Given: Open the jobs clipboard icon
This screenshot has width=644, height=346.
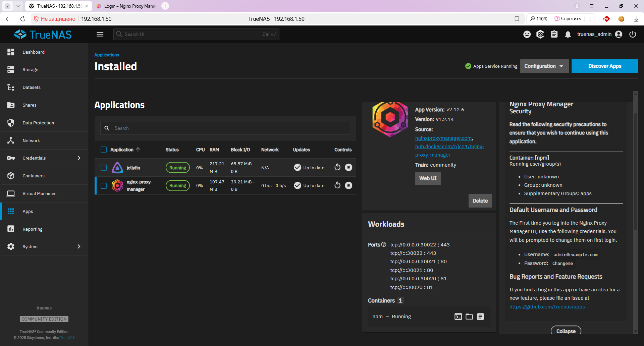Looking at the screenshot, I should (554, 34).
